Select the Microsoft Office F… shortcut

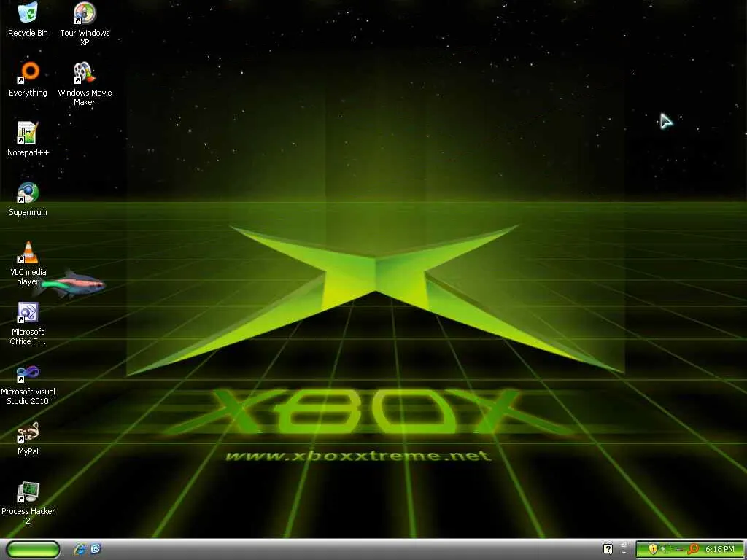pos(28,323)
